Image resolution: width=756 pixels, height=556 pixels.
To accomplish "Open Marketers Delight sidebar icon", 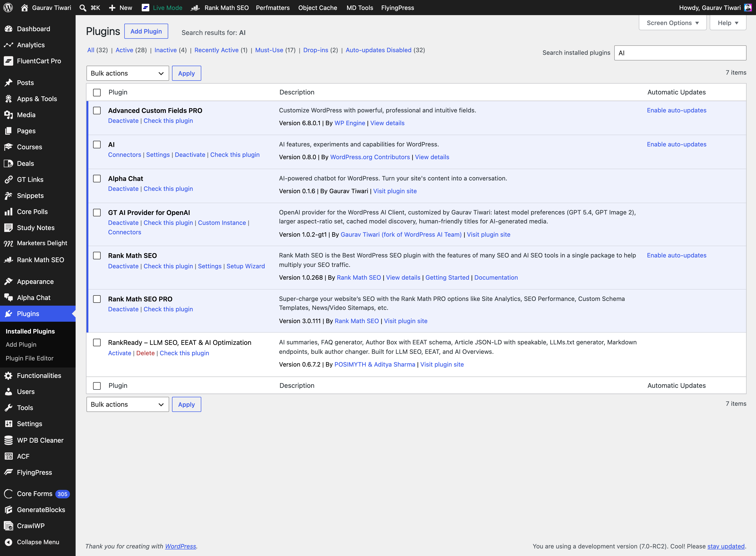I will (9, 243).
